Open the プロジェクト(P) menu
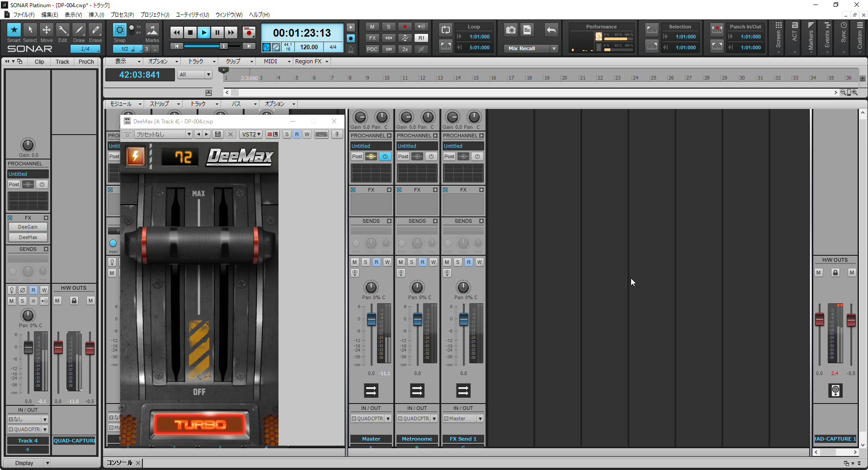The height and width of the screenshot is (470, 868). pos(155,14)
